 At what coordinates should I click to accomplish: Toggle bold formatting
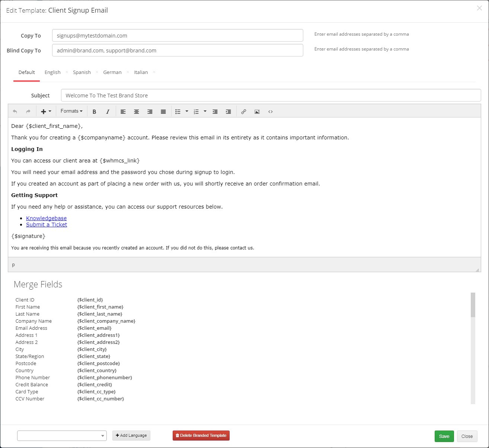[95, 111]
